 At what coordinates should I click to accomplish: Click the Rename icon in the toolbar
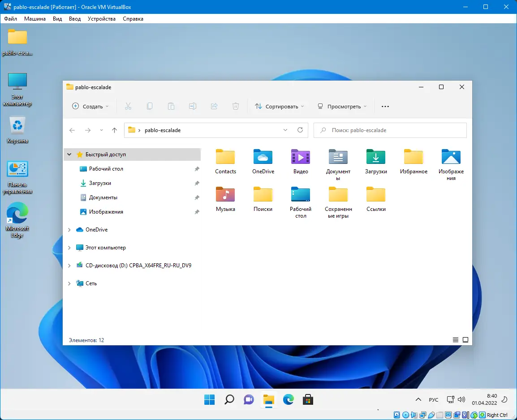(193, 106)
